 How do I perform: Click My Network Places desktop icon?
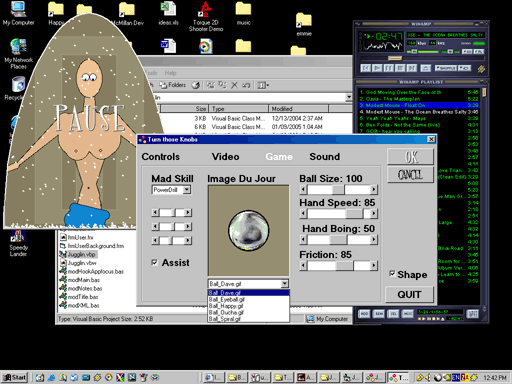point(18,54)
